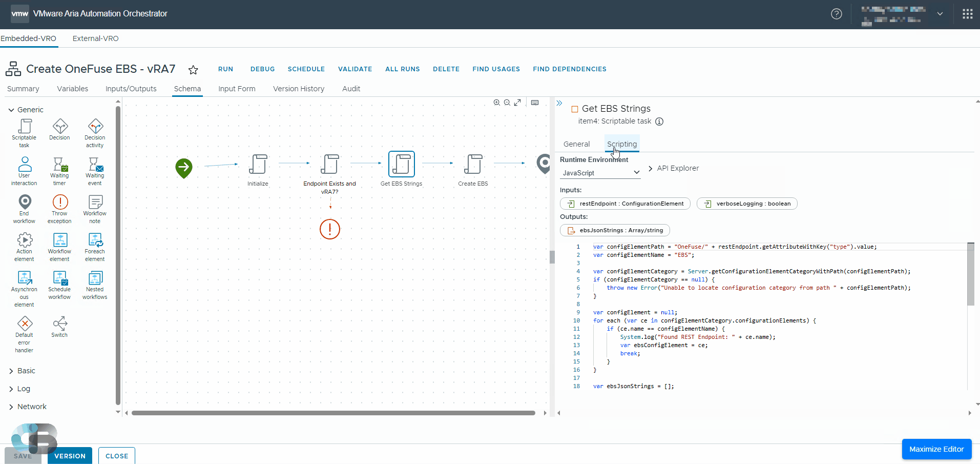Switch to the Variables tab
980x464 pixels.
click(x=72, y=89)
